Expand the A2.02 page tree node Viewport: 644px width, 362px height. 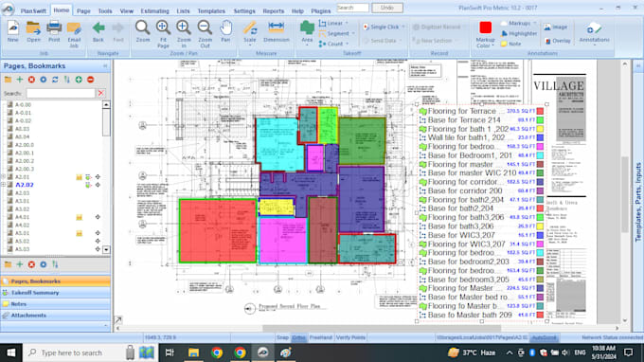(x=4, y=185)
